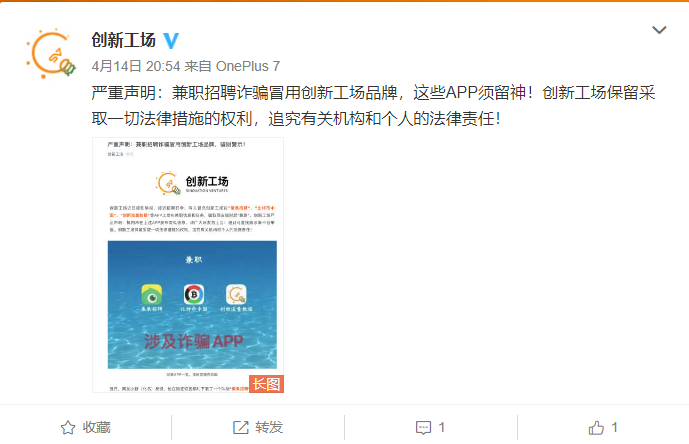This screenshot has width=689, height=444.
Task: Click the comment count number
Action: pyautogui.click(x=442, y=427)
